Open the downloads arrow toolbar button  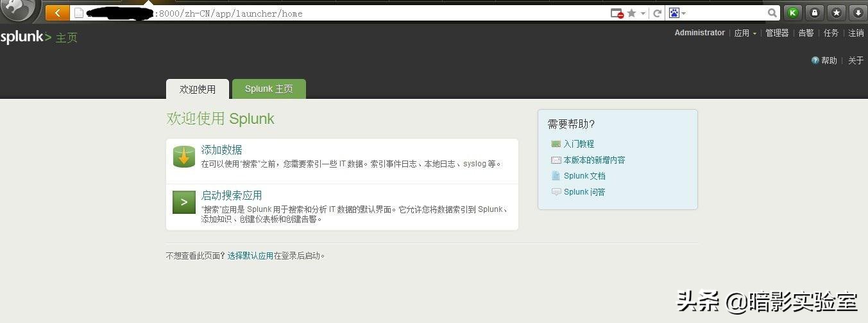(x=858, y=13)
